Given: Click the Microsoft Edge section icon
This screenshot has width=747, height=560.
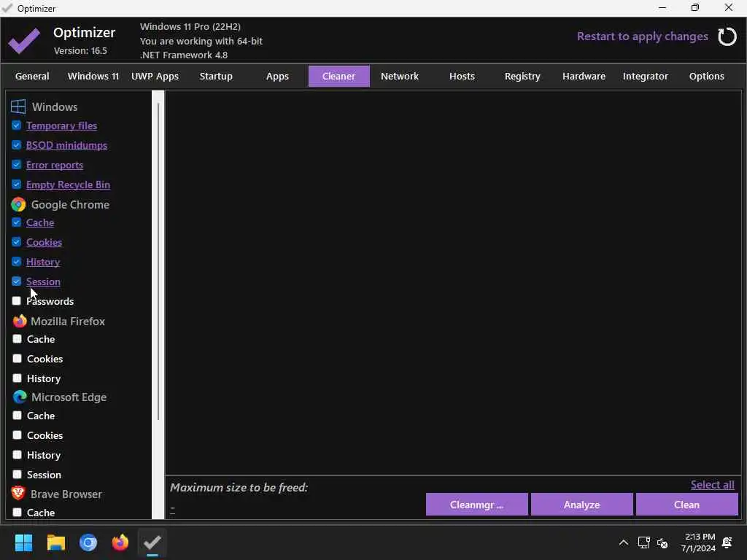Looking at the screenshot, I should pyautogui.click(x=20, y=397).
